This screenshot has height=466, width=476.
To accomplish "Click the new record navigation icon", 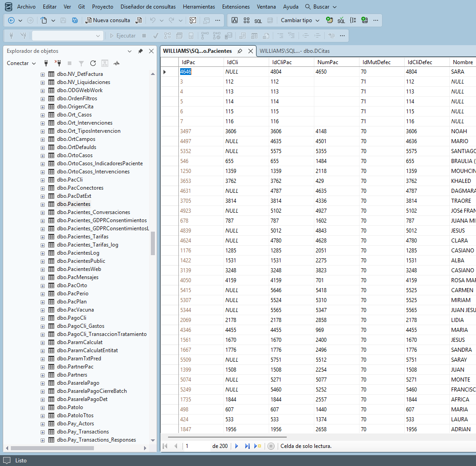I will (258, 446).
